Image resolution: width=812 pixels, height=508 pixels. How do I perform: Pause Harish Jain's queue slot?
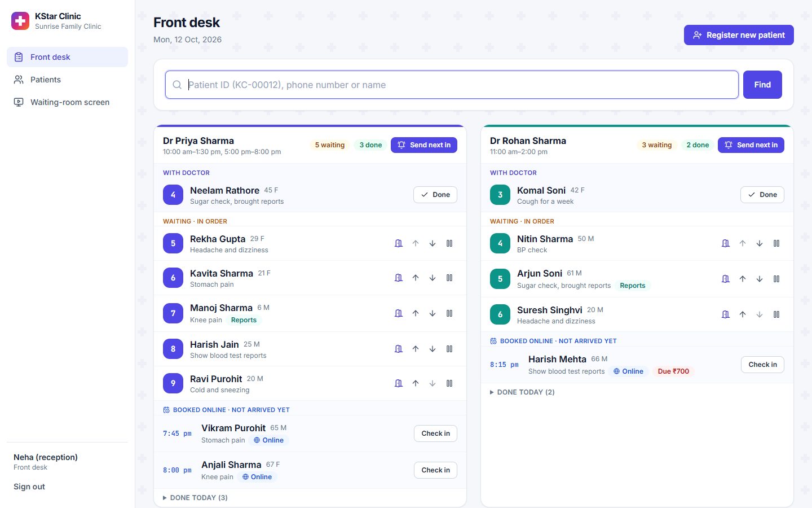[449, 349]
